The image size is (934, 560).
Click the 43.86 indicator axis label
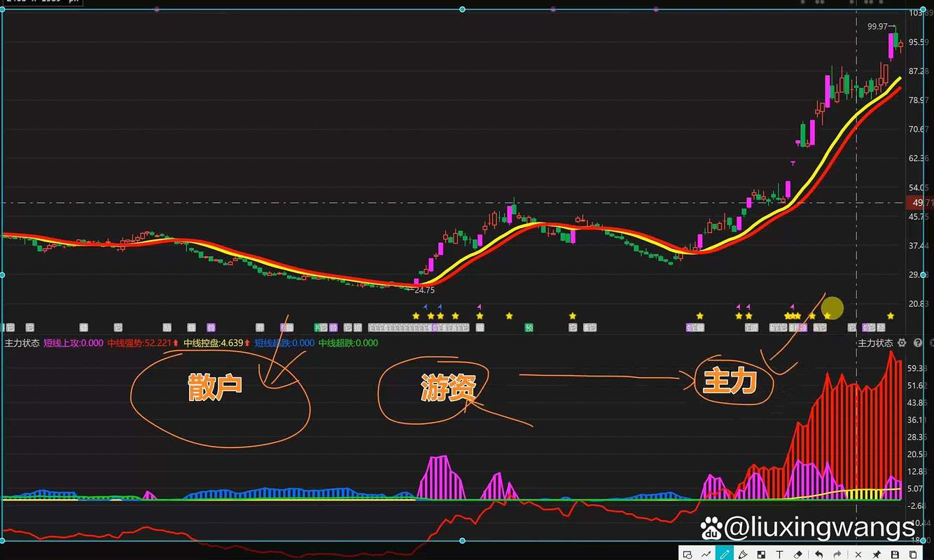point(917,403)
